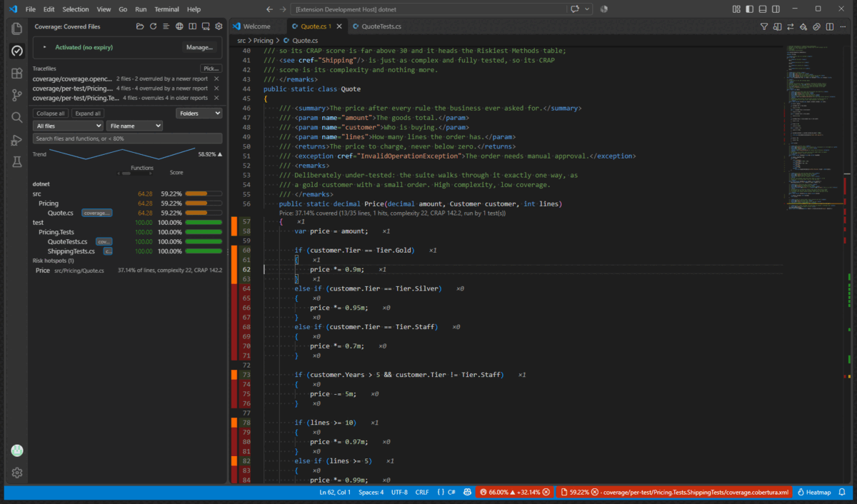Viewport: 857px width, 504px height.
Task: Open the Customize Layout button
Action: tap(736, 9)
